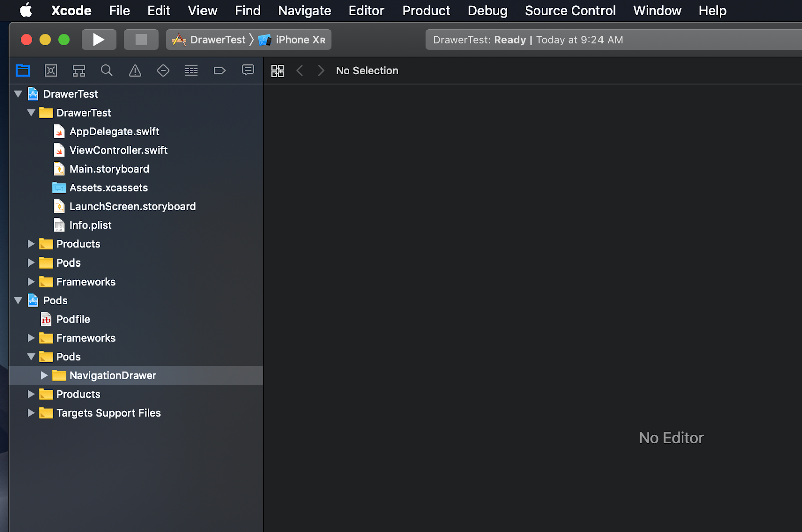The image size is (802, 532).
Task: Open the Find navigator magnifier icon
Action: (x=107, y=71)
